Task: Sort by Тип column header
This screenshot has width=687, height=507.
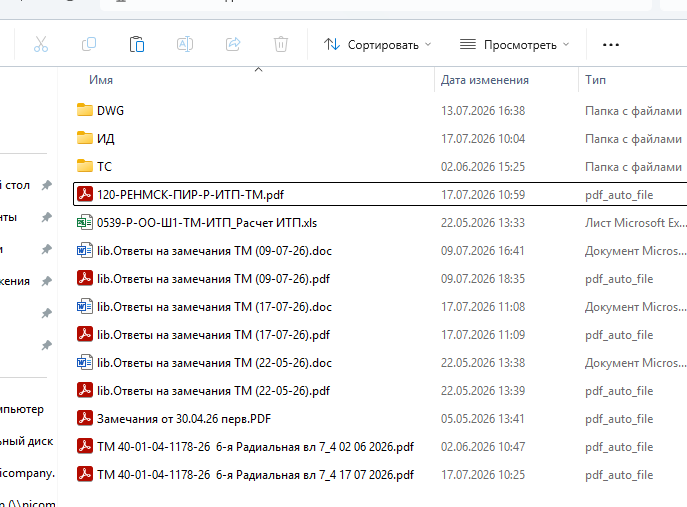Action: click(595, 80)
